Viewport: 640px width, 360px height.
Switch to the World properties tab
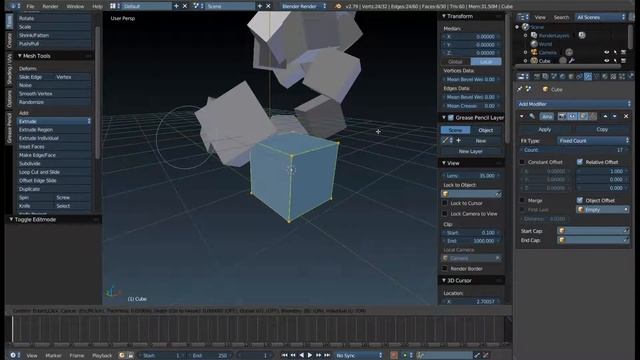click(562, 76)
